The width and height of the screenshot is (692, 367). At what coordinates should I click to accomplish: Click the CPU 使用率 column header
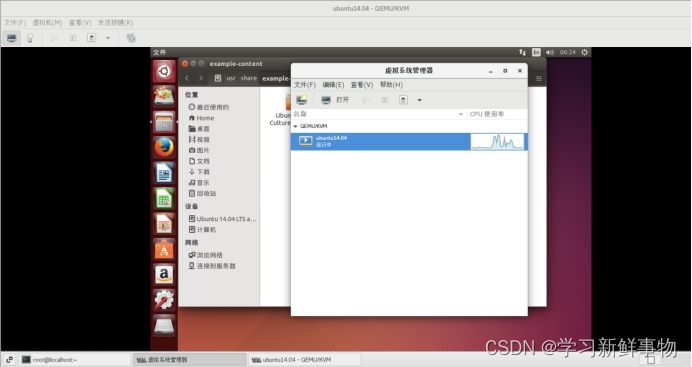coord(497,114)
